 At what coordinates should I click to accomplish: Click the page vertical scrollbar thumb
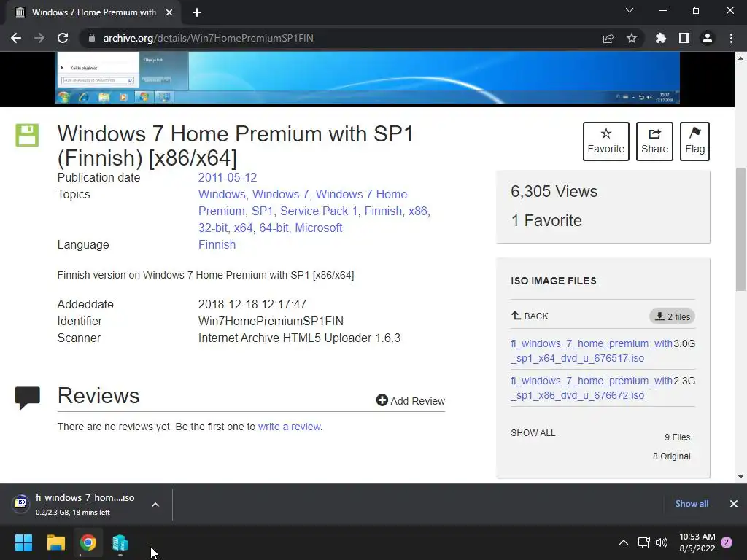click(740, 228)
